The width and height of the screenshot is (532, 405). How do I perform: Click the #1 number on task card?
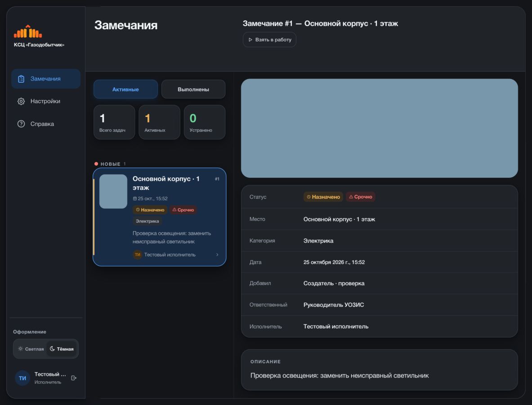coord(217,179)
